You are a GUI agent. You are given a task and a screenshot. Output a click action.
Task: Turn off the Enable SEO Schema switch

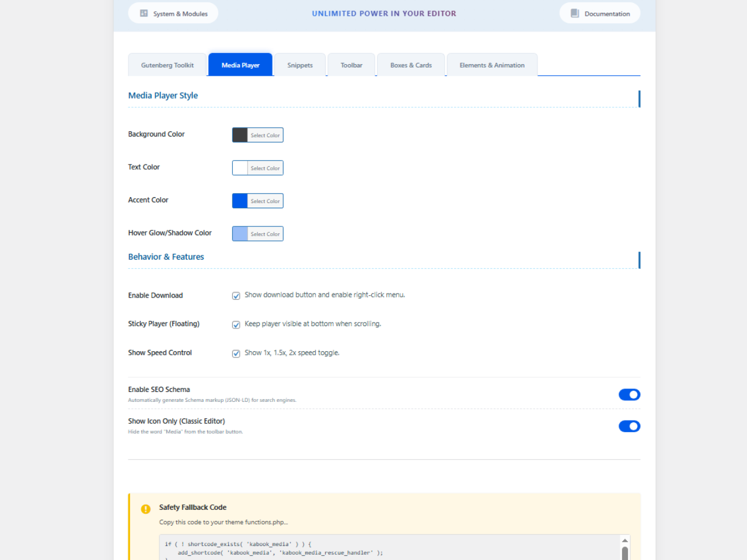[x=629, y=395]
